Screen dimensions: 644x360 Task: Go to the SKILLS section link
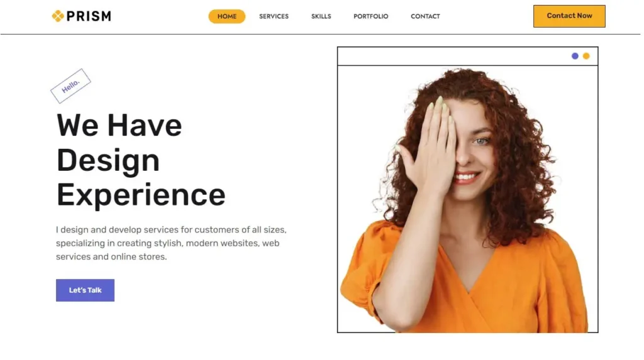(x=321, y=16)
